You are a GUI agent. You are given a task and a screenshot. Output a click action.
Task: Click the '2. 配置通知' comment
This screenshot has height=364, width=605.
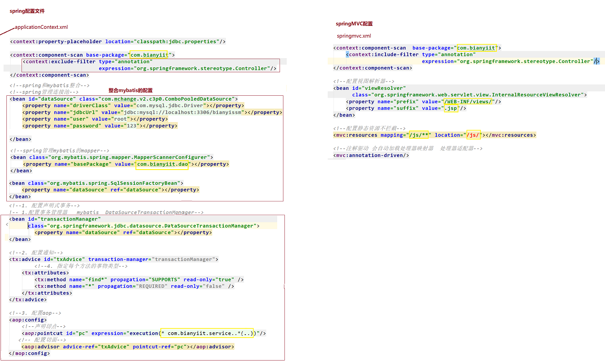[x=36, y=253]
